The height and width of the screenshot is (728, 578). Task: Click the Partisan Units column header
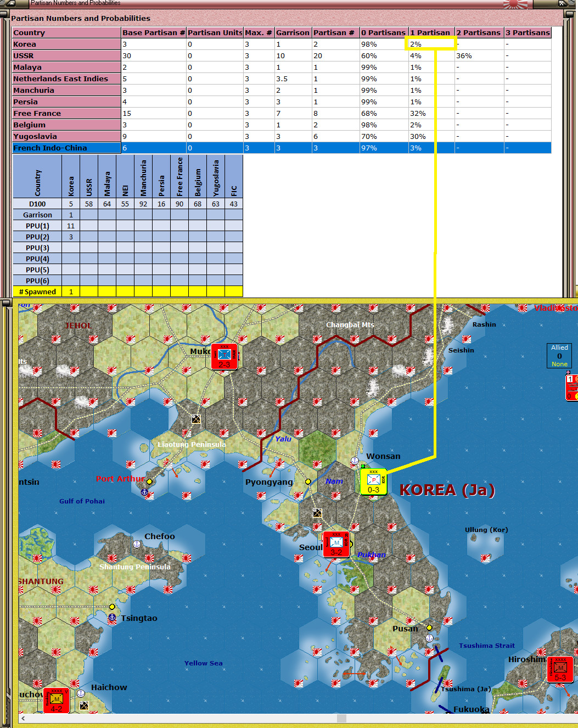tap(215, 32)
